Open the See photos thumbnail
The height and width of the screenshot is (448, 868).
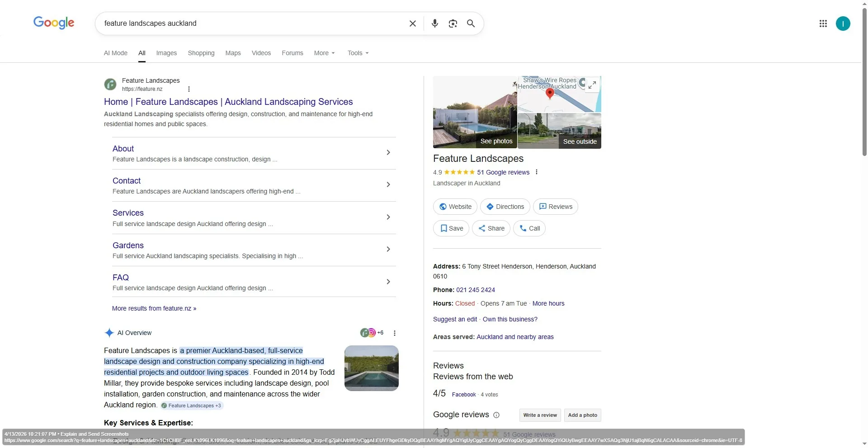coord(475,112)
